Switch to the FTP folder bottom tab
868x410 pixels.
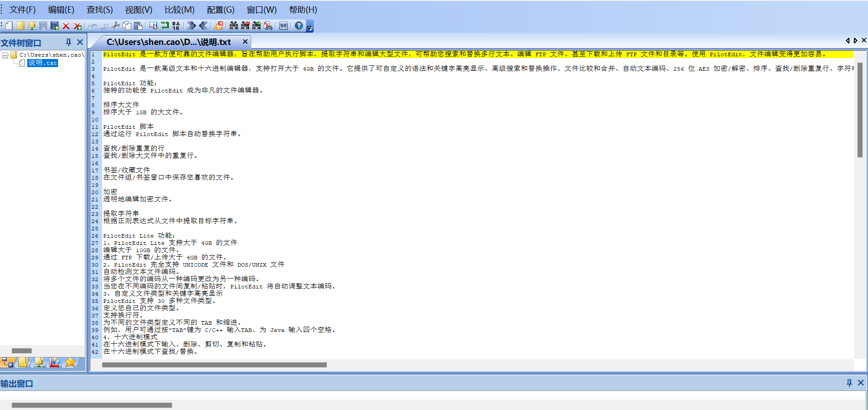click(39, 362)
